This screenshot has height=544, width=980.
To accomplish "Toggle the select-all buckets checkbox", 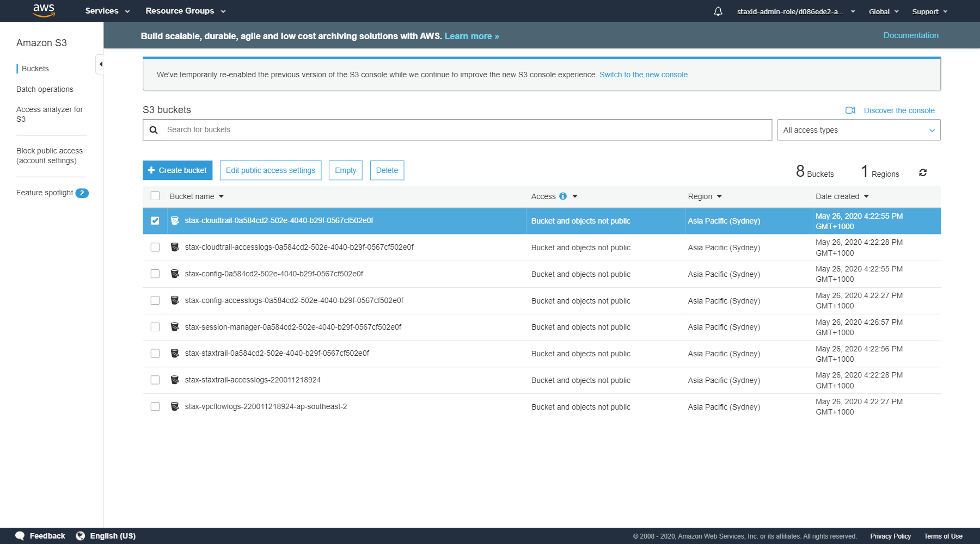I will tap(155, 196).
